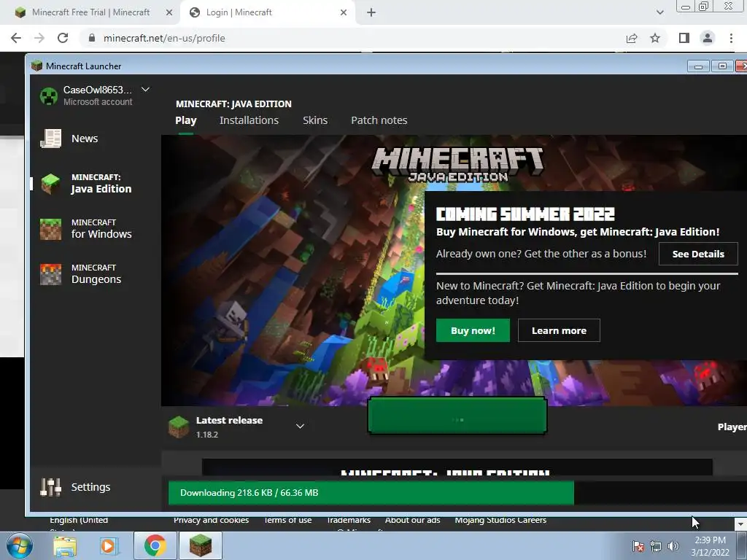Switch to the Play tab
This screenshot has width=747, height=560.
pyautogui.click(x=186, y=120)
